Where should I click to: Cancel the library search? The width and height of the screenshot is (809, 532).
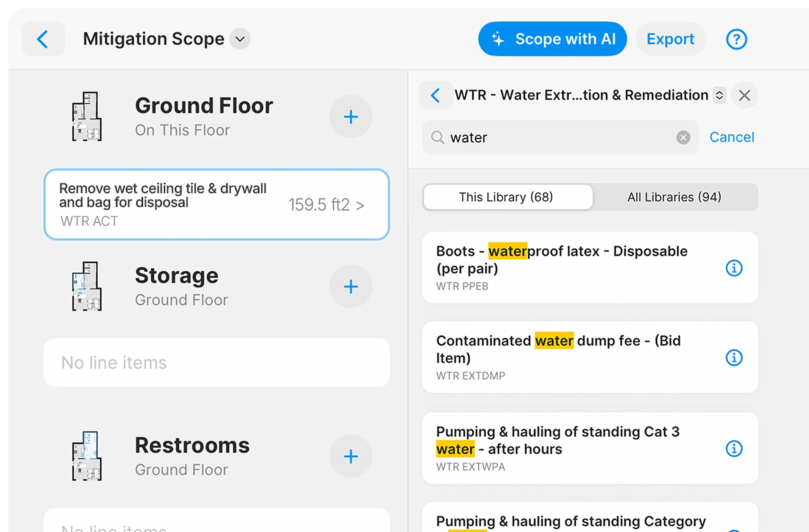(x=732, y=137)
